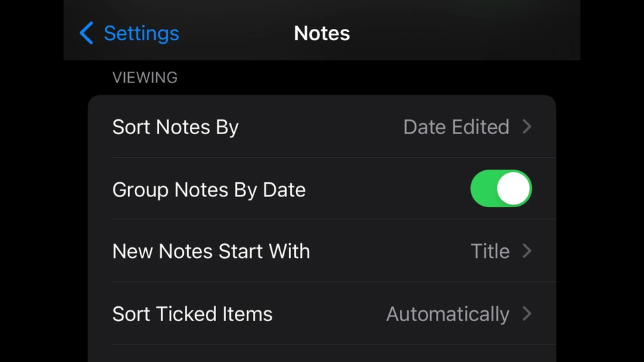Open the New Notes Start With setting
This screenshot has height=362, width=644.
(322, 251)
